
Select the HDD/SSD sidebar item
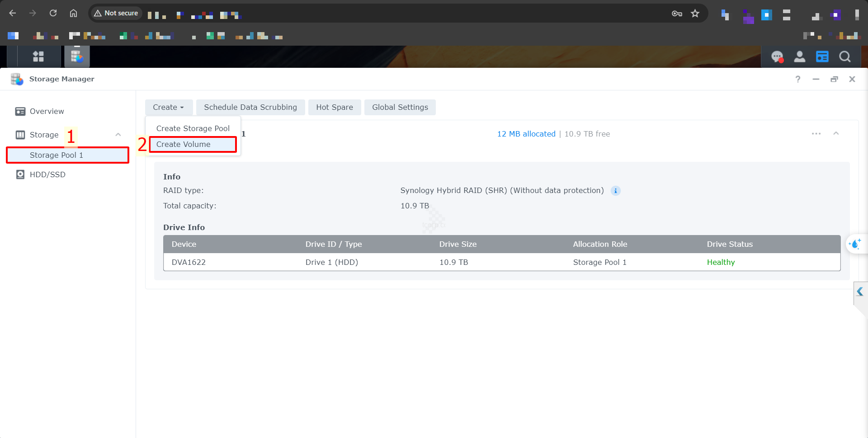47,174
